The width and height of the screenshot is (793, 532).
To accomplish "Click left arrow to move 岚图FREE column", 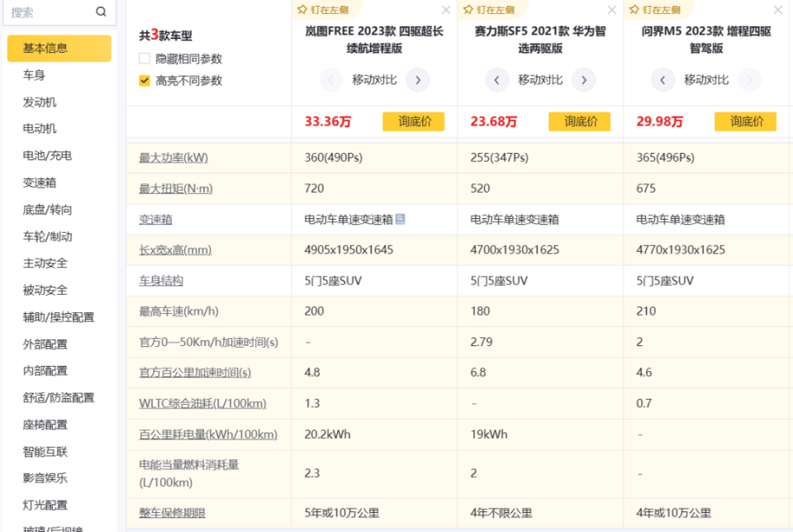I will pyautogui.click(x=330, y=79).
